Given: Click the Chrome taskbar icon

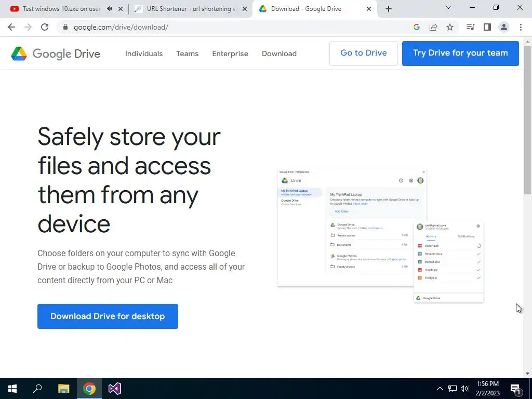Looking at the screenshot, I should click(89, 389).
